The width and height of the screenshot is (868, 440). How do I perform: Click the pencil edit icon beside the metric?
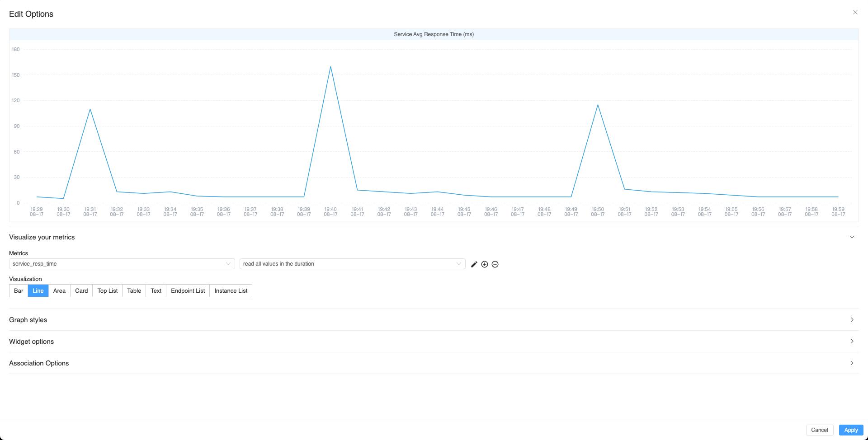pos(474,264)
